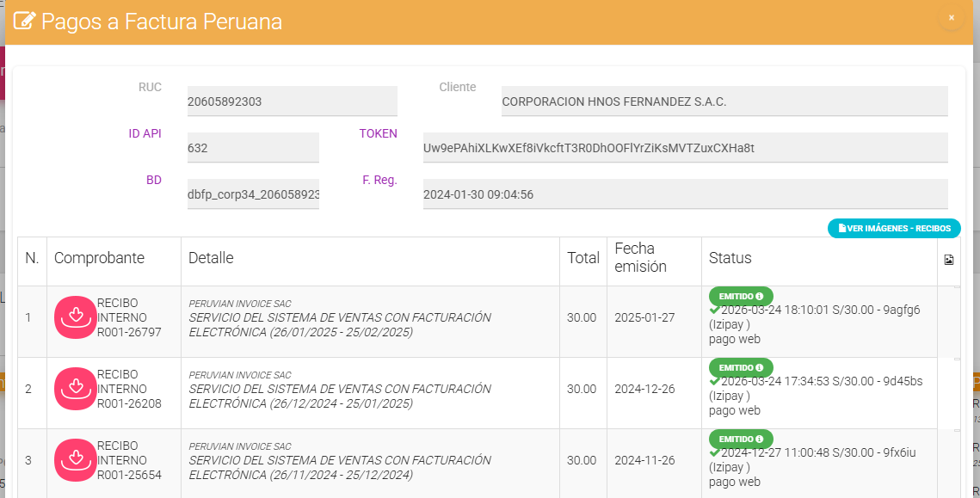Focus the ID API field
The image size is (980, 498).
[x=253, y=148]
